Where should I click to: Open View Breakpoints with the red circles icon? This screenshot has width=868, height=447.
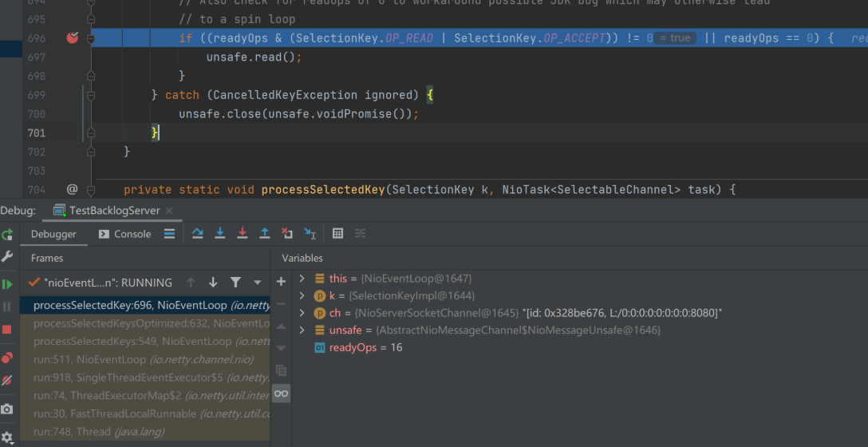tap(7, 357)
